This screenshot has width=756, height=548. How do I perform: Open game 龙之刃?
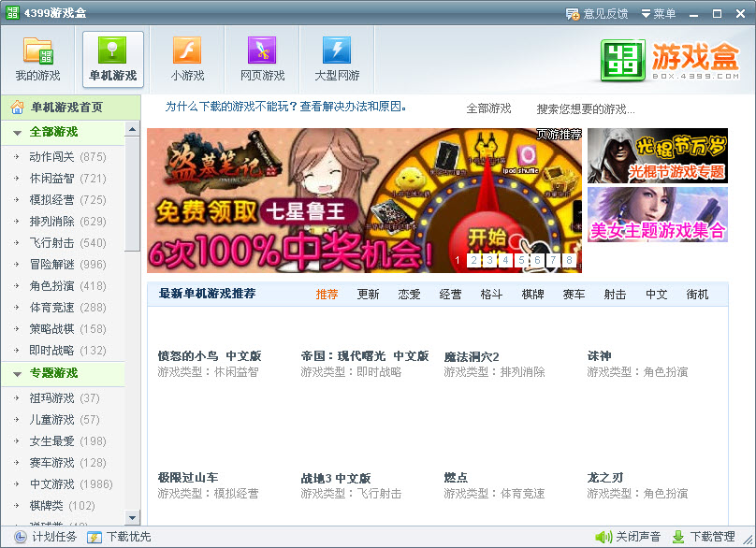click(605, 478)
